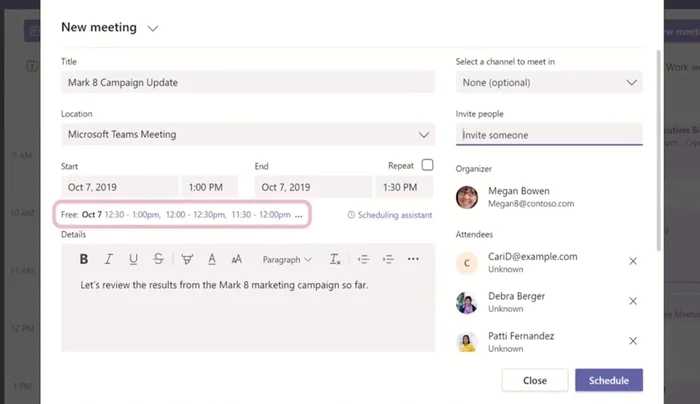This screenshot has height=404, width=700.
Task: Click the Title input field
Action: (x=248, y=82)
